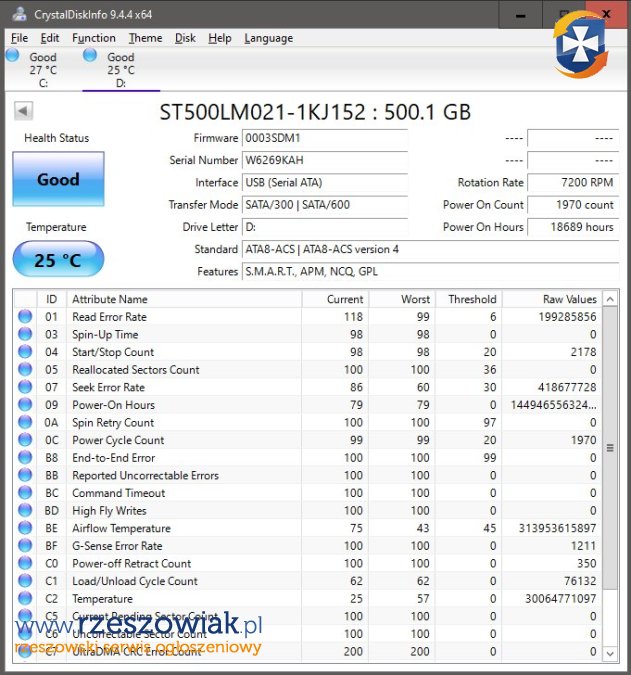Select the Reallocated Sectors Count row text

point(136,370)
